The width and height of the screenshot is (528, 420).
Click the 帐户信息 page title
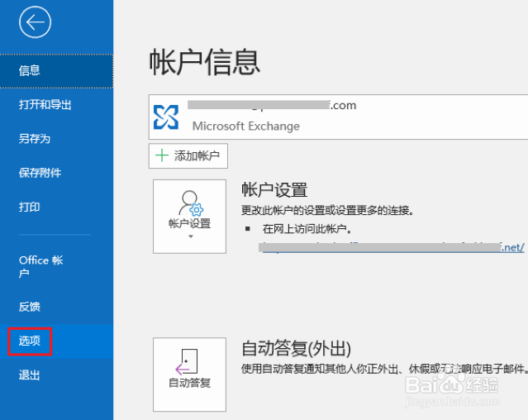[205, 62]
